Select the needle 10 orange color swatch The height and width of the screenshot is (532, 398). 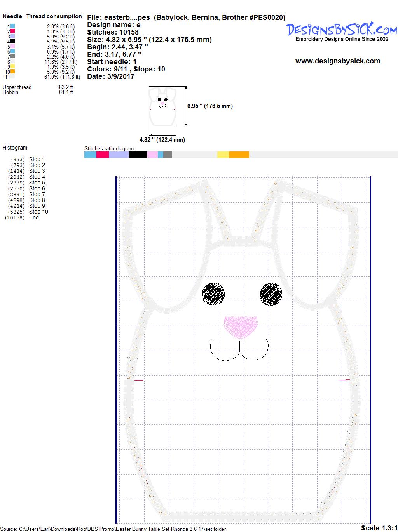click(x=13, y=71)
